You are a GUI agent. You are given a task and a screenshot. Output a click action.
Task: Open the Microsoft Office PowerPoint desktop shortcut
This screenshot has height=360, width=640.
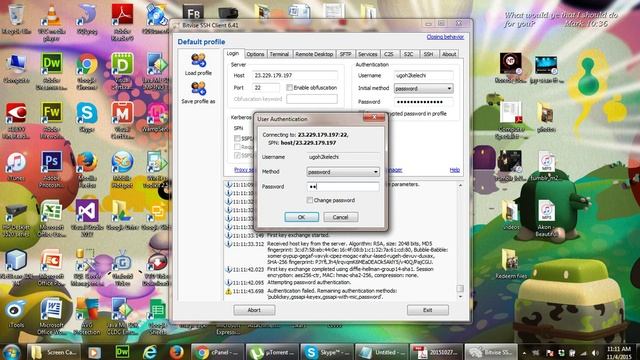pyautogui.click(x=52, y=267)
